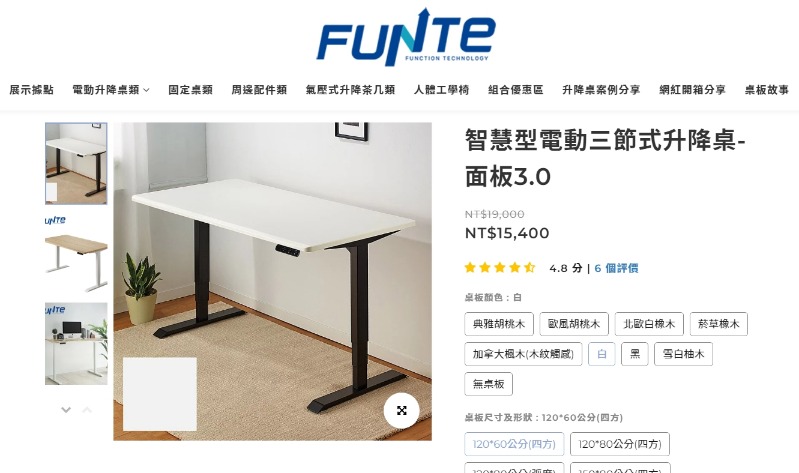Viewport: 799px width, 473px height.
Task: Open 網紅開箱分享 menu item
Action: coord(692,90)
